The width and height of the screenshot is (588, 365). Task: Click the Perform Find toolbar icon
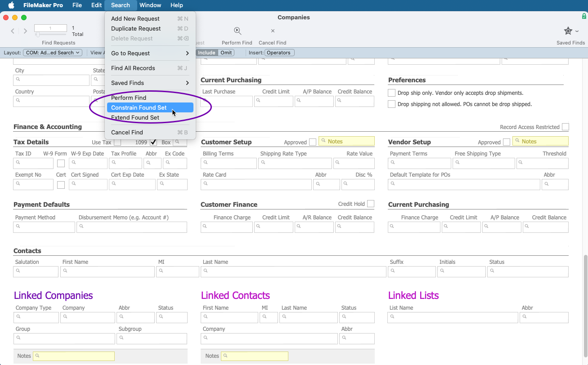(237, 31)
